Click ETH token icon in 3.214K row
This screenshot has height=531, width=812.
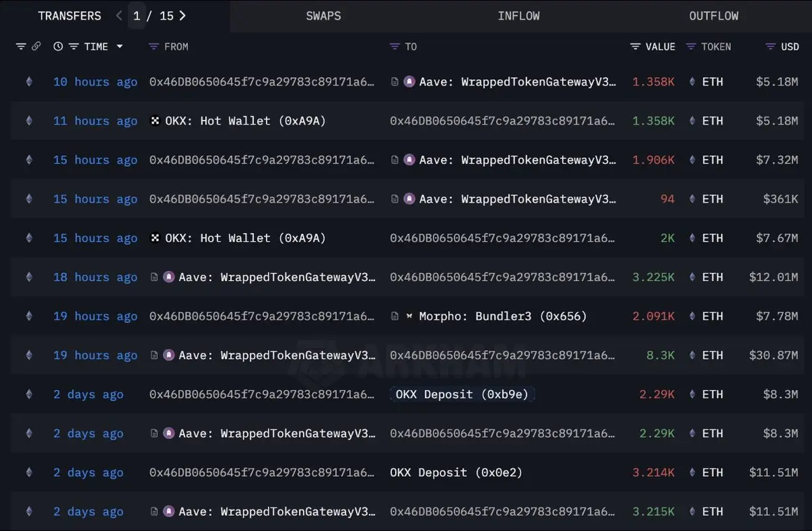tap(692, 472)
